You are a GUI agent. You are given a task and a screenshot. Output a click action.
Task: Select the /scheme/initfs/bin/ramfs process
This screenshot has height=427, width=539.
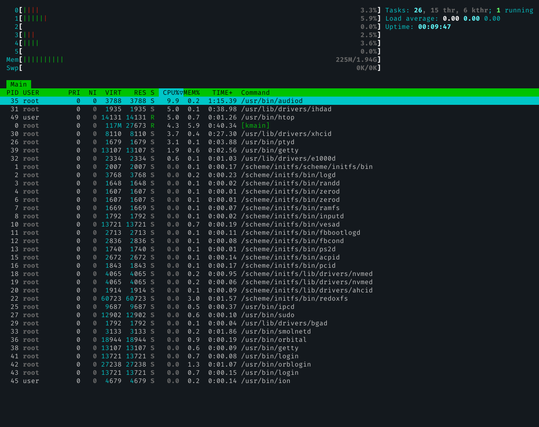click(270, 208)
